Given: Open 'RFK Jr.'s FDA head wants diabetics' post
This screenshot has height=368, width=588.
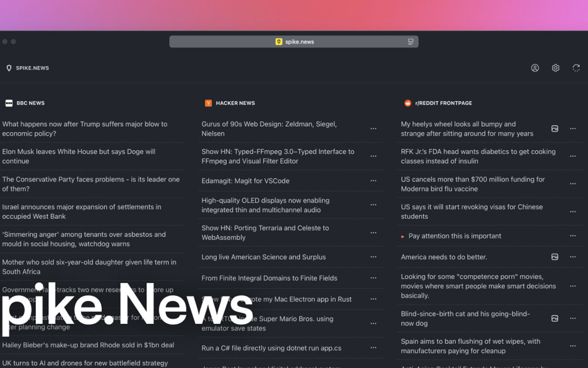Looking at the screenshot, I should 478,156.
